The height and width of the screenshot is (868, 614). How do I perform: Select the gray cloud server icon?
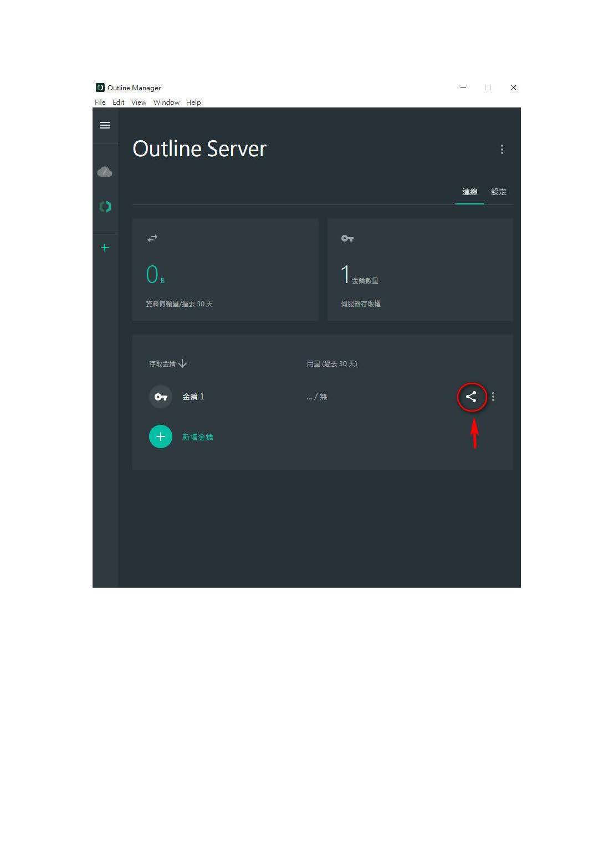(105, 172)
